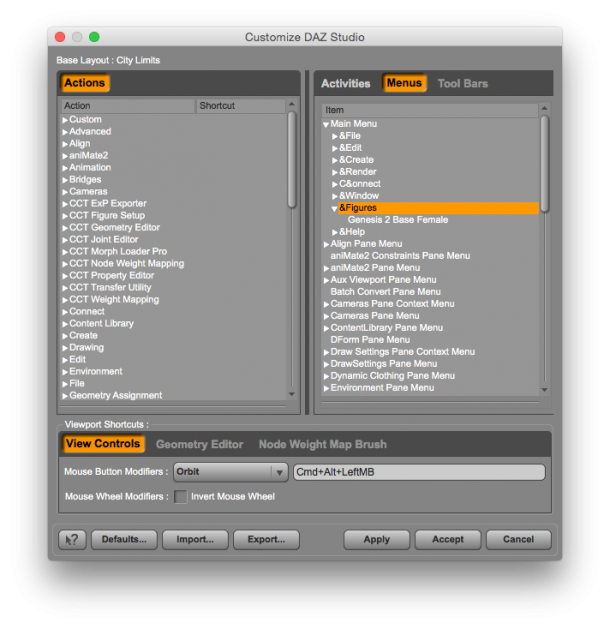Select the &Help menu item

coord(352,232)
